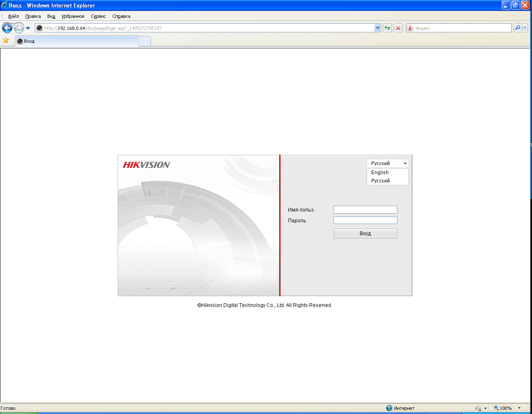Close the Internet Explorer window
This screenshot has height=414, width=532.
click(525, 5)
